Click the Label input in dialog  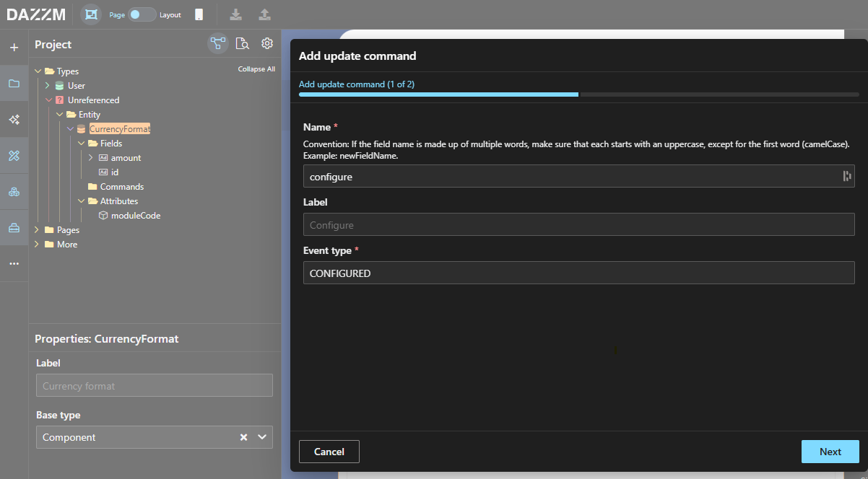(x=578, y=224)
